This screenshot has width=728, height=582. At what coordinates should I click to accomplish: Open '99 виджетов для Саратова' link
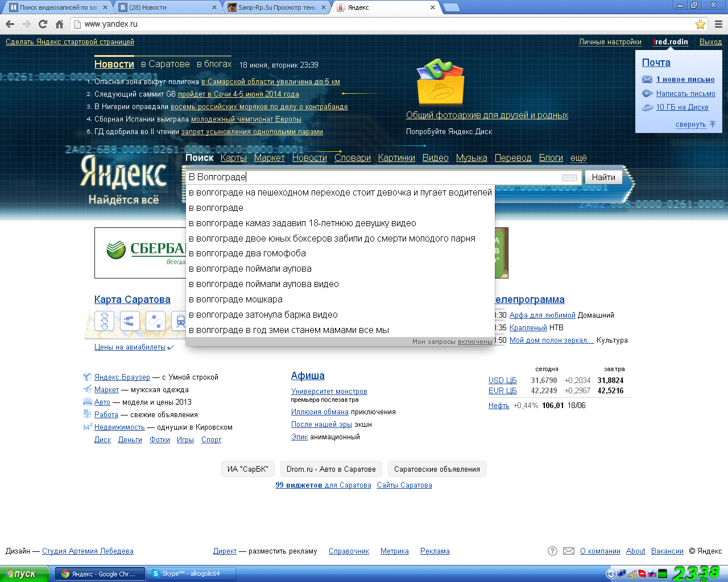[x=323, y=485]
